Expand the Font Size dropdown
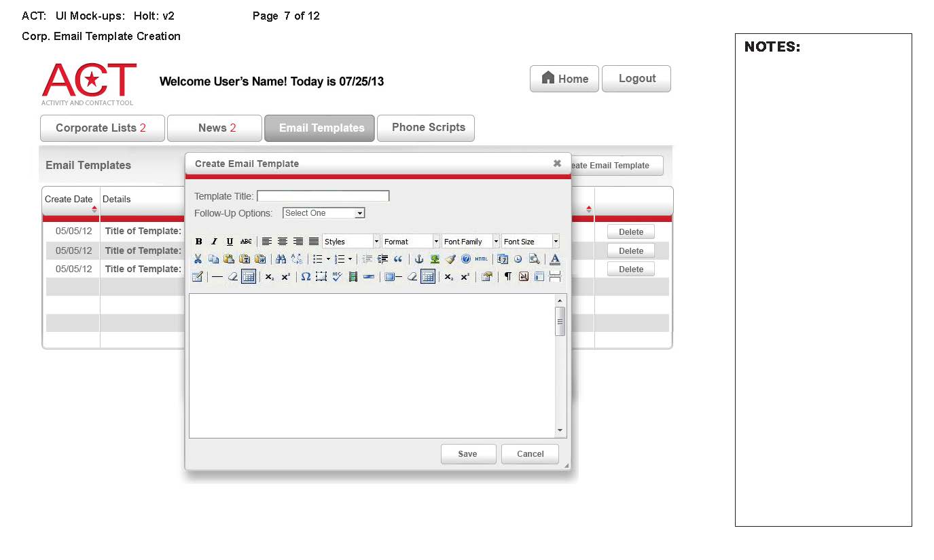The height and width of the screenshot is (560, 934). pos(530,242)
